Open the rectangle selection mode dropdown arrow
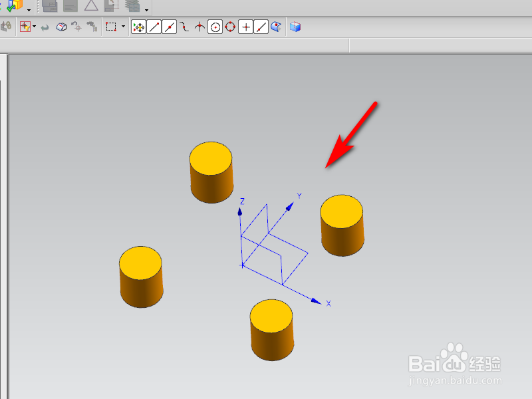532x399 pixels. (x=123, y=27)
